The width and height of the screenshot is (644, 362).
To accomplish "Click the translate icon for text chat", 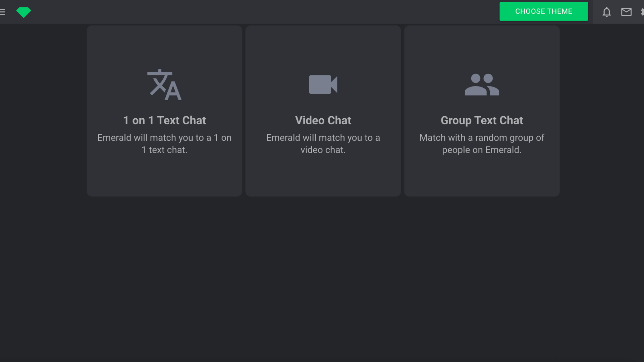I will point(164,84).
